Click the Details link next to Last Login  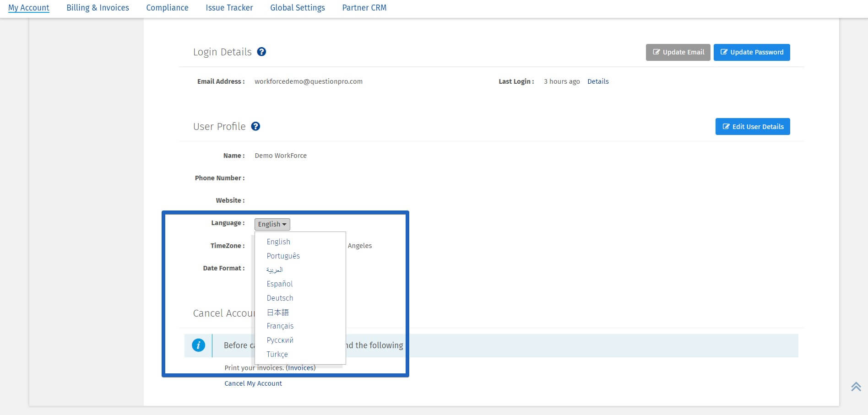pyautogui.click(x=598, y=81)
